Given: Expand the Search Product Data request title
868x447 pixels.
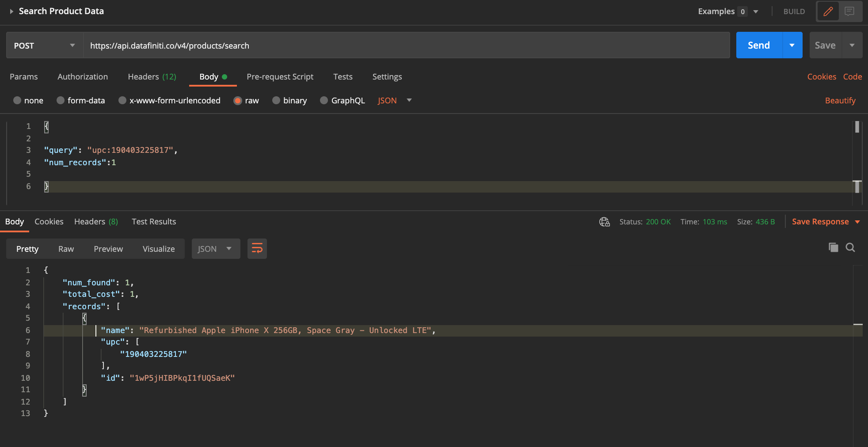Looking at the screenshot, I should pyautogui.click(x=12, y=11).
